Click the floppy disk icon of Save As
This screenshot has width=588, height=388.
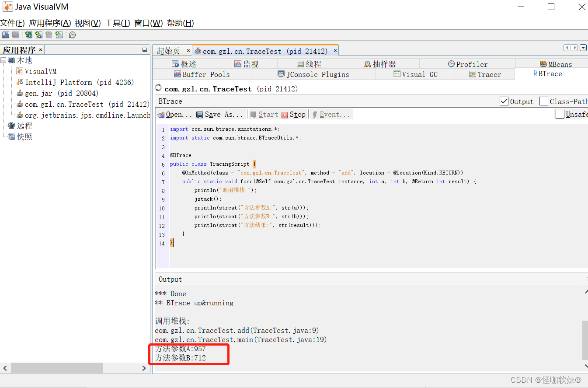[200, 115]
